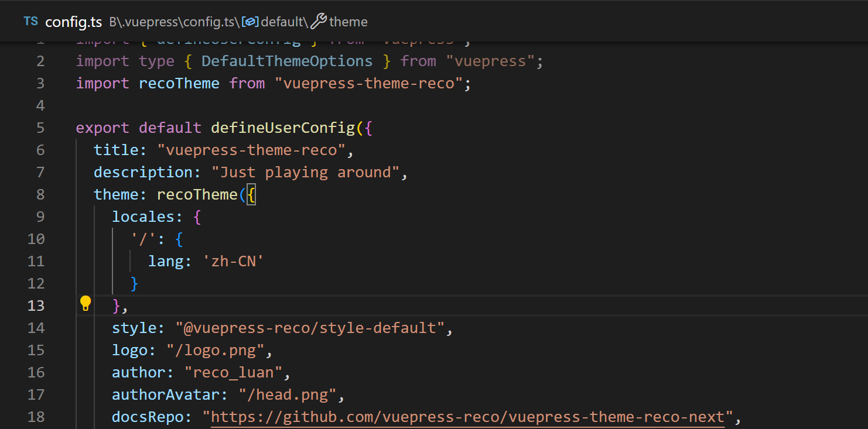
Task: Click line number 13 in the gutter
Action: (36, 306)
